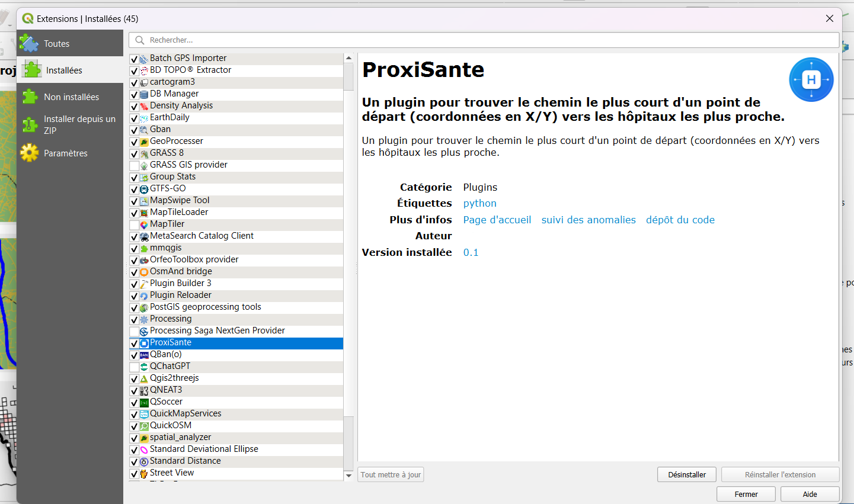Select the Standard Distance plugin row

click(236, 461)
